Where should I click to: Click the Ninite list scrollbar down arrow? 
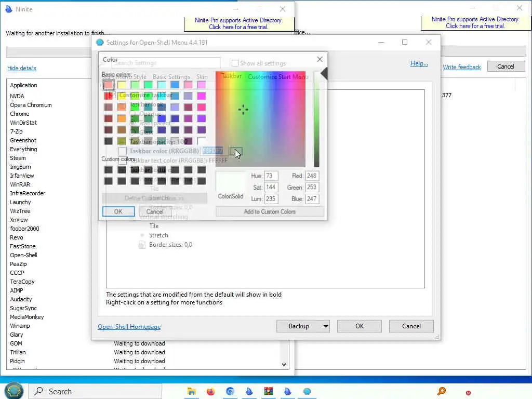pyautogui.click(x=284, y=365)
